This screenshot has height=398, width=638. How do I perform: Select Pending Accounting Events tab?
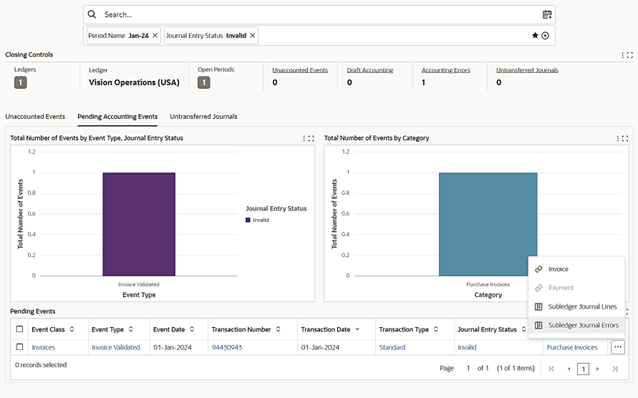(x=118, y=116)
